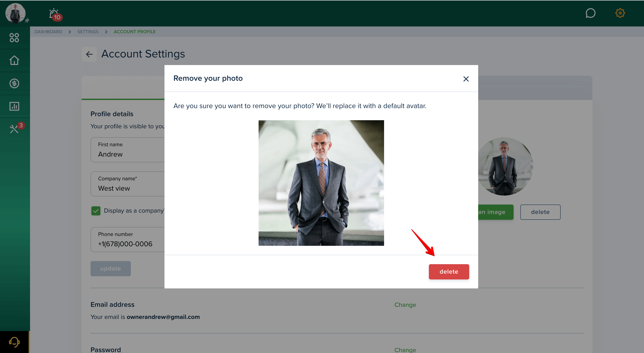This screenshot has height=353, width=644.
Task: Click the Change link for Password
Action: coord(405,350)
